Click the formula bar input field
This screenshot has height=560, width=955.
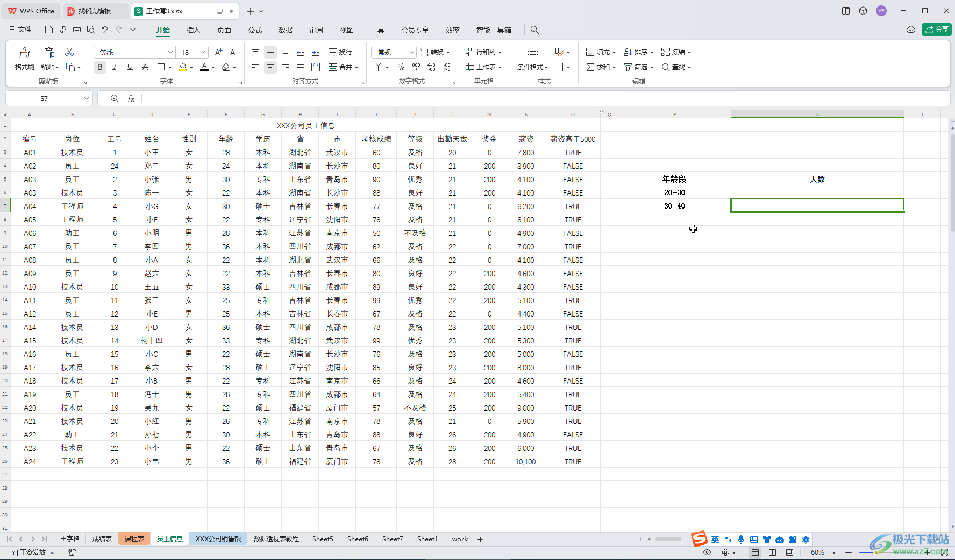click(545, 98)
